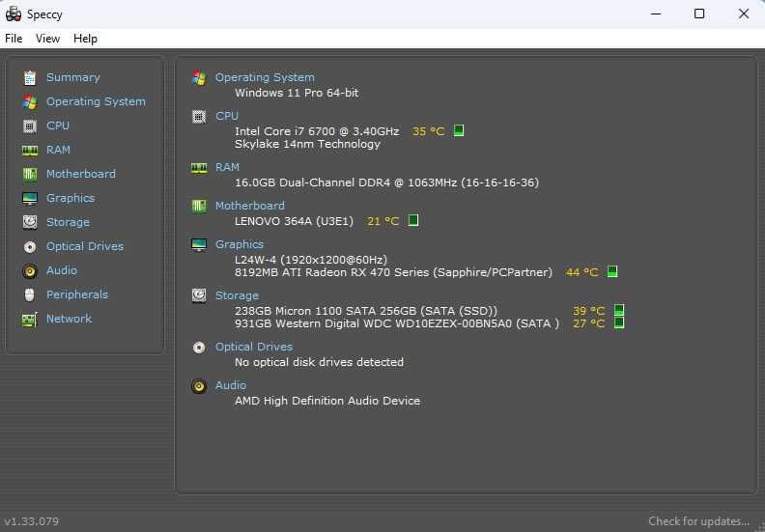Click version number v1.33.079 in status bar
This screenshot has height=532, width=765.
tap(32, 521)
